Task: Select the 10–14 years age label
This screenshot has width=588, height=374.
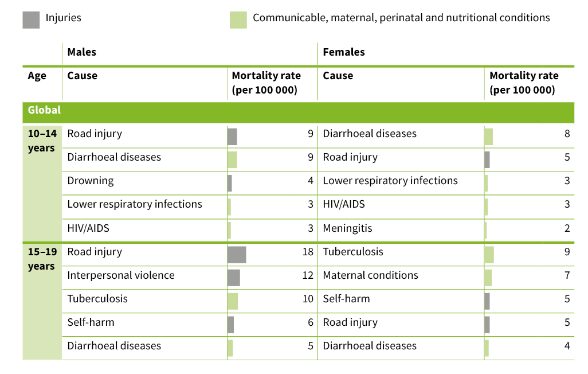Action: (x=42, y=141)
